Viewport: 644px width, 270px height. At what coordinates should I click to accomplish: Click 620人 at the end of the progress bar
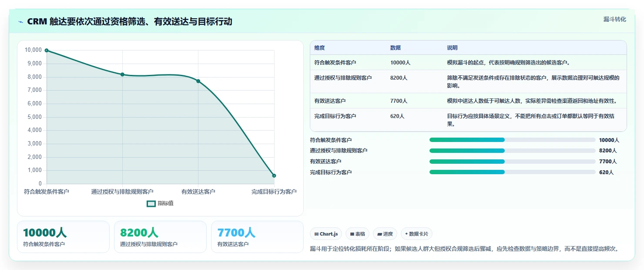606,172
